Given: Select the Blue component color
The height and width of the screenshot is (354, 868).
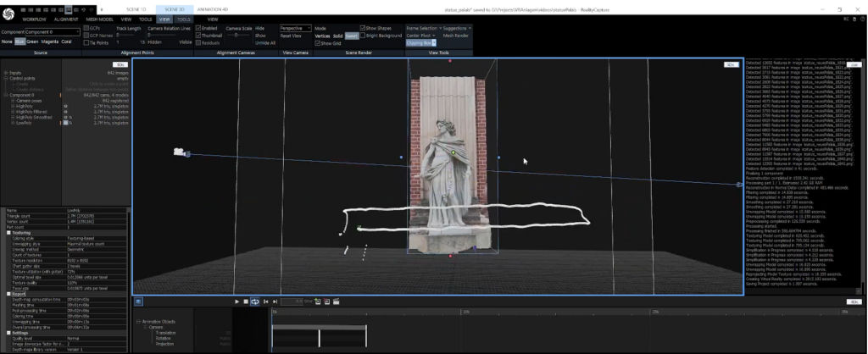Looking at the screenshot, I should point(20,41).
